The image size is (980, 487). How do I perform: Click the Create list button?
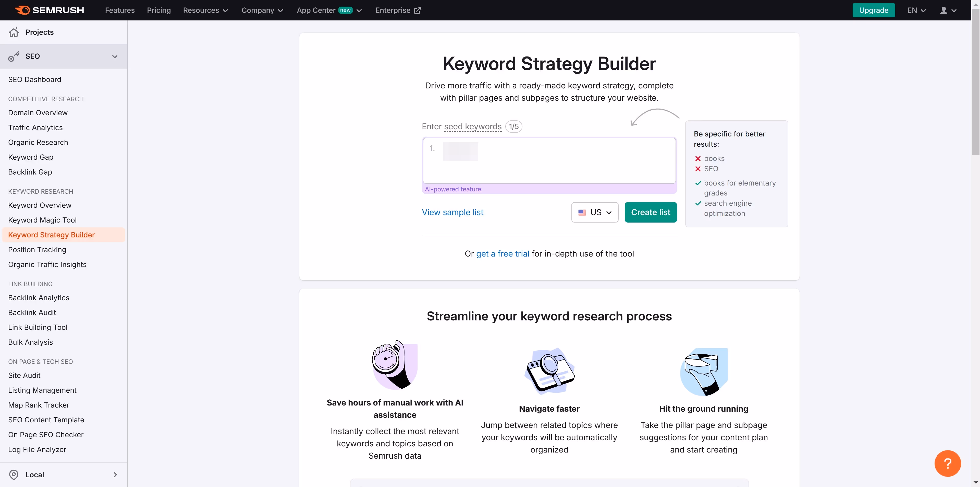pyautogui.click(x=651, y=212)
